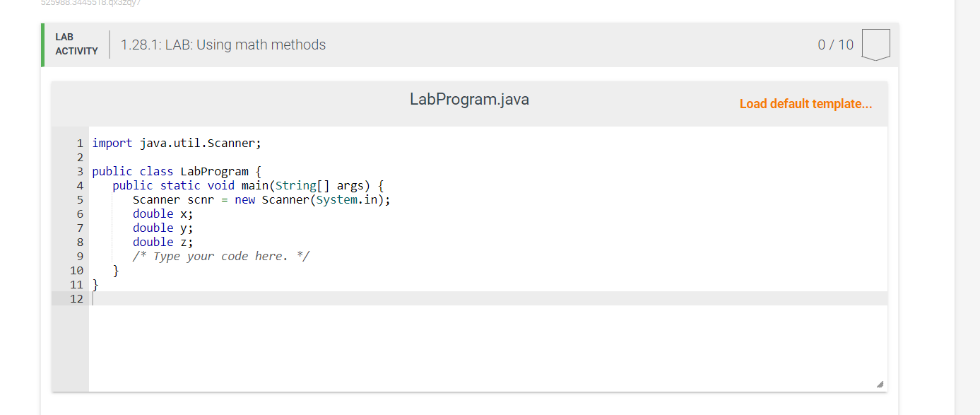Click the 'Type your code here' comment
The height and width of the screenshot is (415, 980).
point(221,256)
